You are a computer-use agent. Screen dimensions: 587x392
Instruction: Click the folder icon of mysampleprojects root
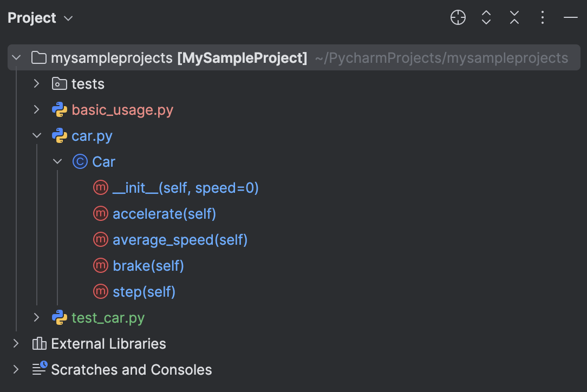(x=38, y=57)
